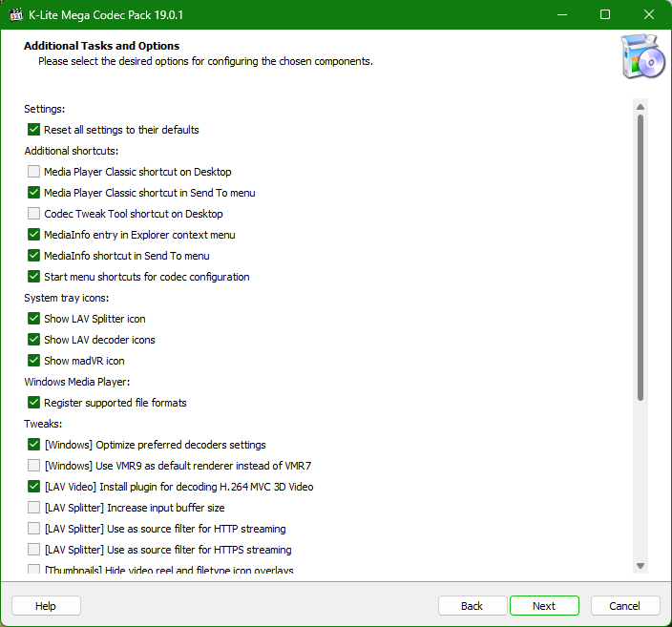
Task: Click the Settings: section label
Action: (45, 109)
